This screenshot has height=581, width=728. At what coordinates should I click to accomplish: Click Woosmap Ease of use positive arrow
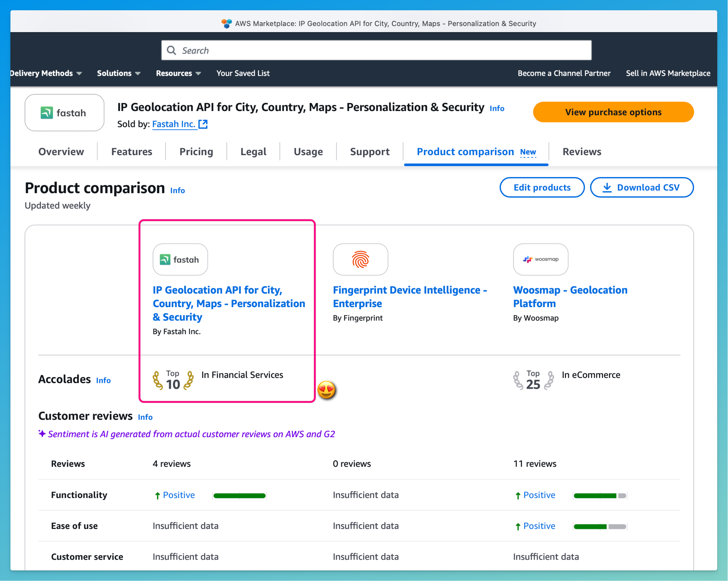click(518, 526)
